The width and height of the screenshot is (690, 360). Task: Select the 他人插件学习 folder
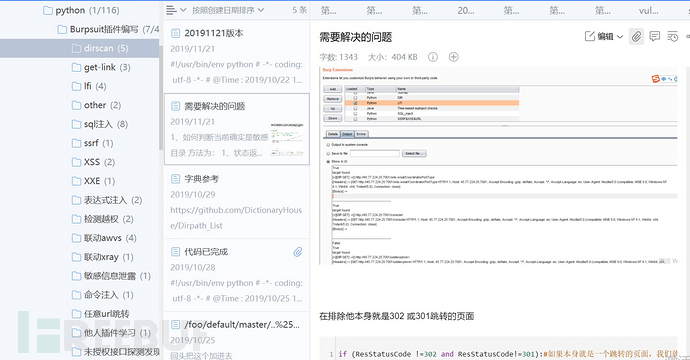(111, 332)
